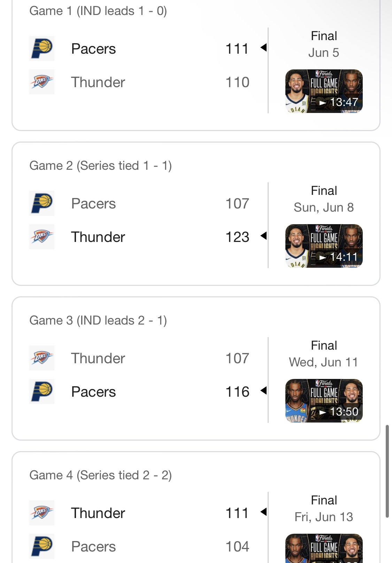This screenshot has width=392, height=563.
Task: Click Final Wed, Jun 11 status text
Action: [x=324, y=354]
